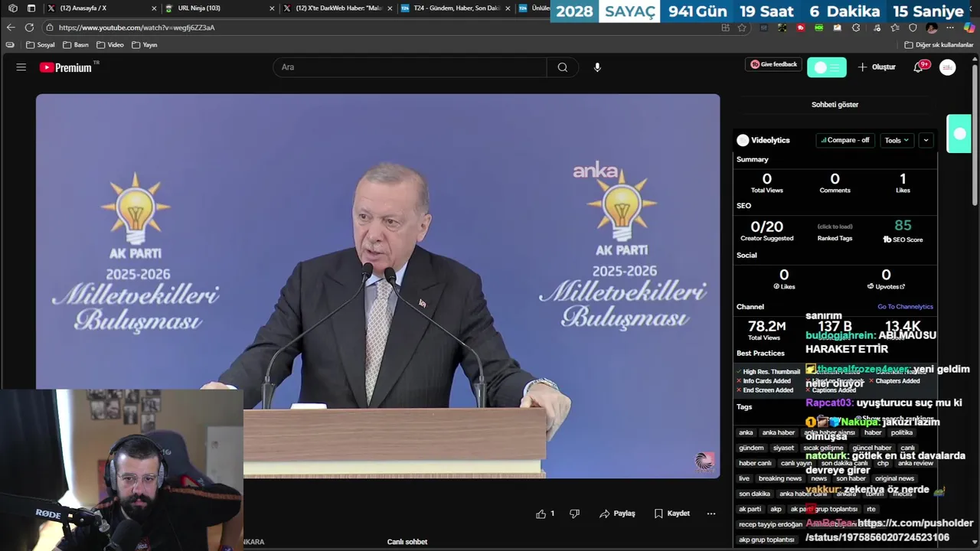
Task: Like the video with thumbs-up
Action: (541, 514)
